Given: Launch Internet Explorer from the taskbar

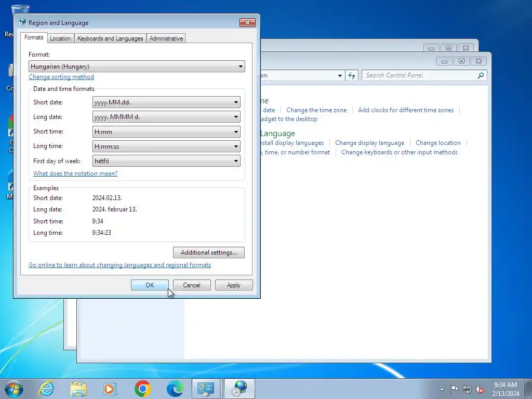Looking at the screenshot, I should pyautogui.click(x=46, y=389).
